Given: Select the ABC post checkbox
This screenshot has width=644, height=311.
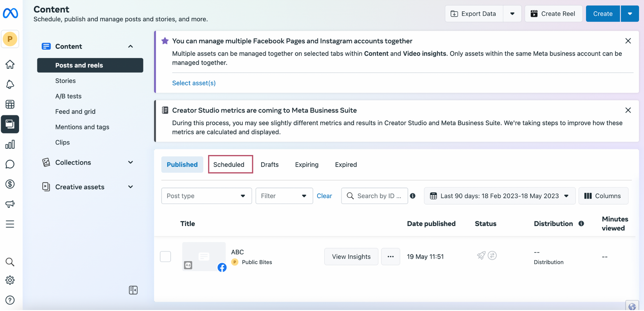Looking at the screenshot, I should point(165,257).
